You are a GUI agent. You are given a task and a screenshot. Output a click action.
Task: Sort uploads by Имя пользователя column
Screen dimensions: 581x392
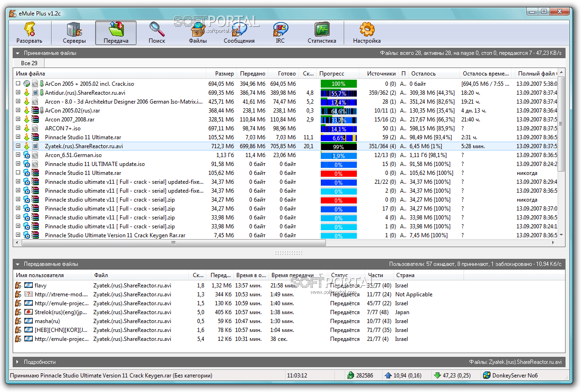point(52,275)
